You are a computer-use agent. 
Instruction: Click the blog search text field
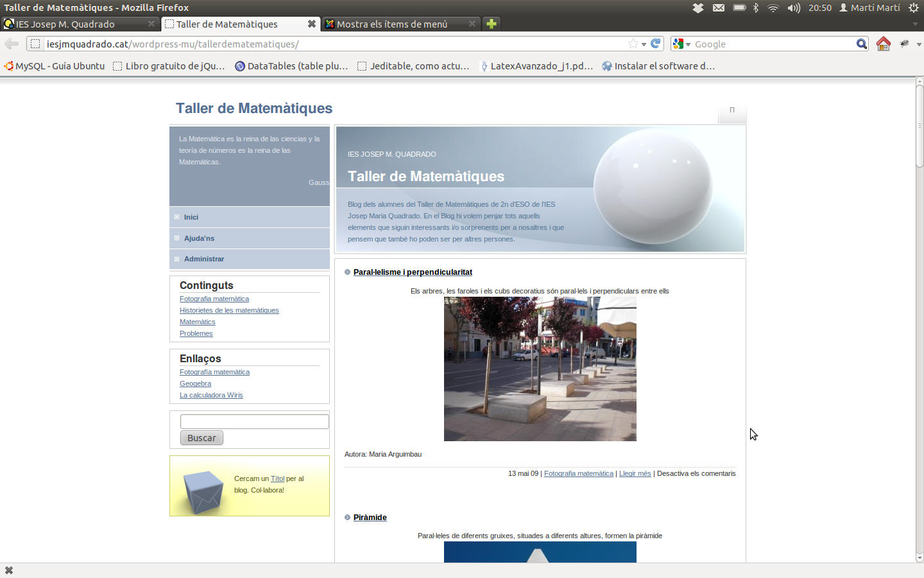click(x=254, y=421)
